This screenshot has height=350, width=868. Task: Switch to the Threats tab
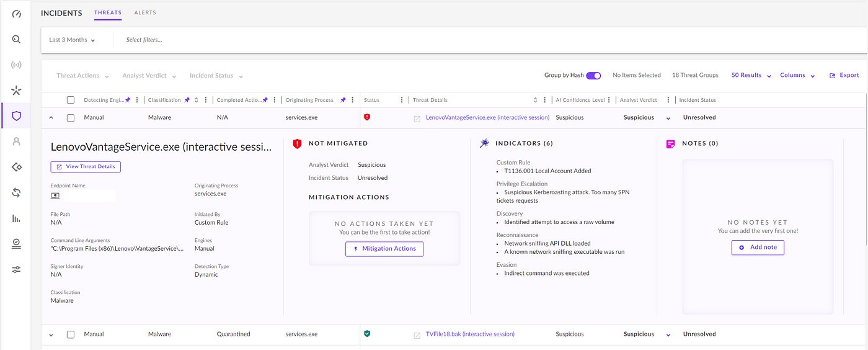108,12
